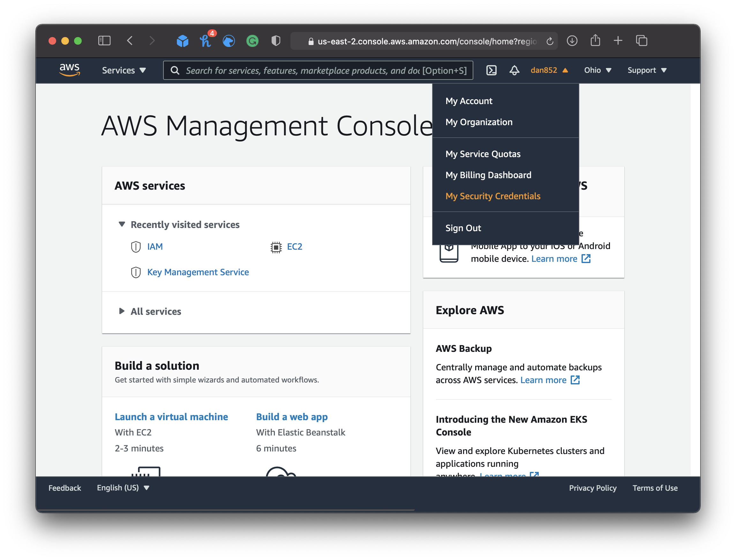Click the 'Build a solution' heading
Screen dimensions: 736x560
(x=157, y=366)
